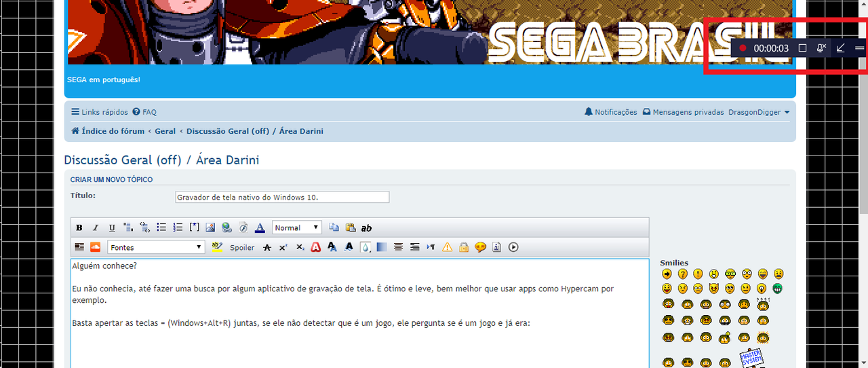Viewport: 868px width, 368px height.
Task: Open the Fontes font dropdown
Action: coord(156,247)
